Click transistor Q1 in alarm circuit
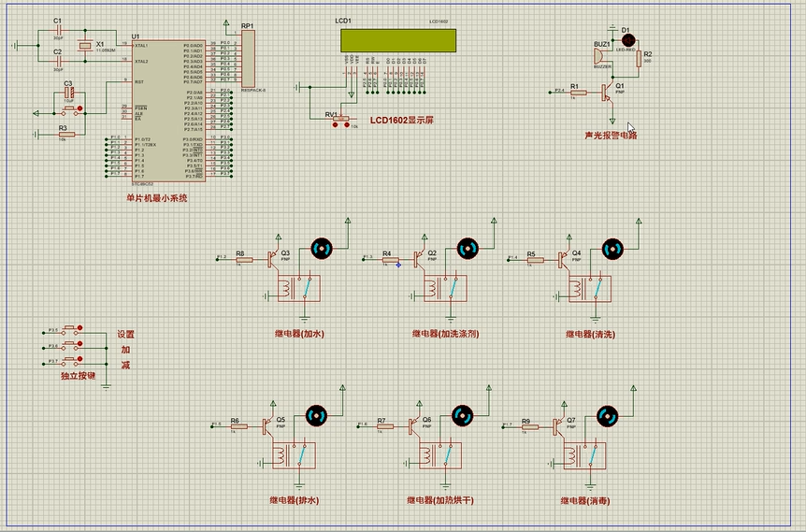 (610, 91)
